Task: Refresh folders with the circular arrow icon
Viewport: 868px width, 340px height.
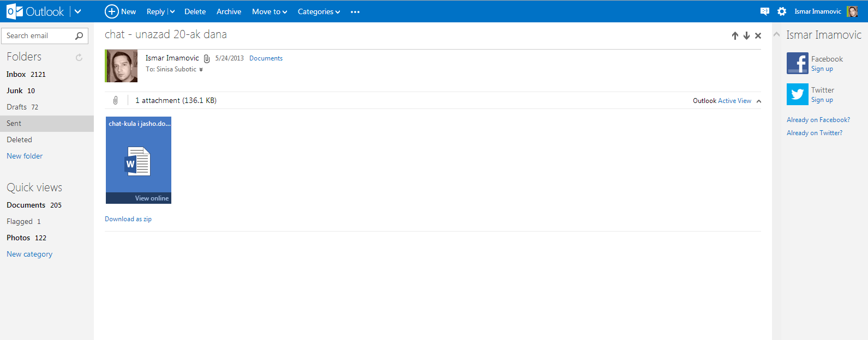Action: click(79, 57)
